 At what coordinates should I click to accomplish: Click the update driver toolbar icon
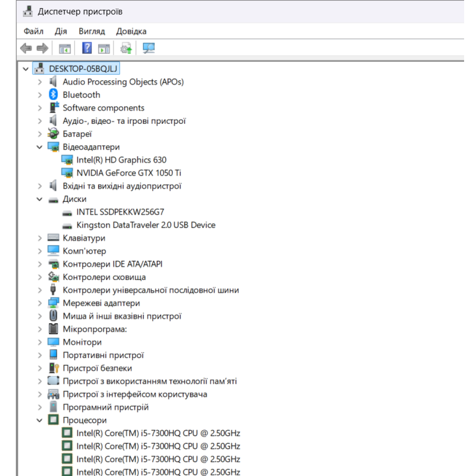point(126,48)
